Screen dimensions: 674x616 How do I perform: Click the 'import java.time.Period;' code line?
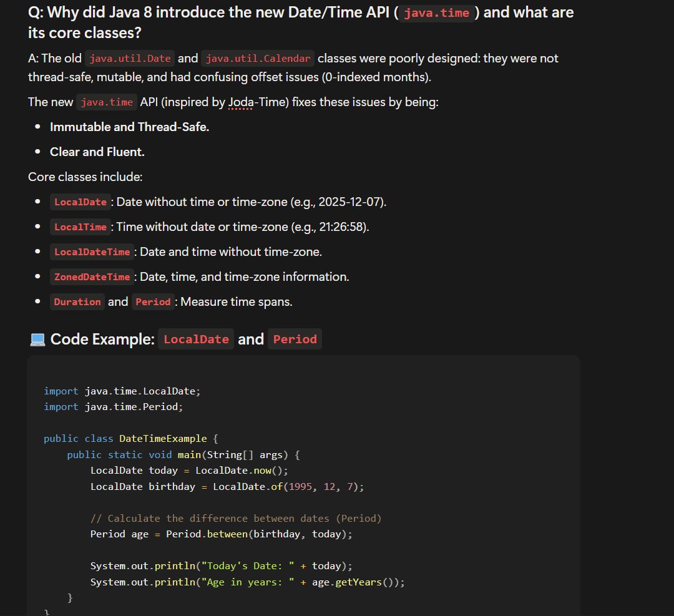(x=114, y=407)
